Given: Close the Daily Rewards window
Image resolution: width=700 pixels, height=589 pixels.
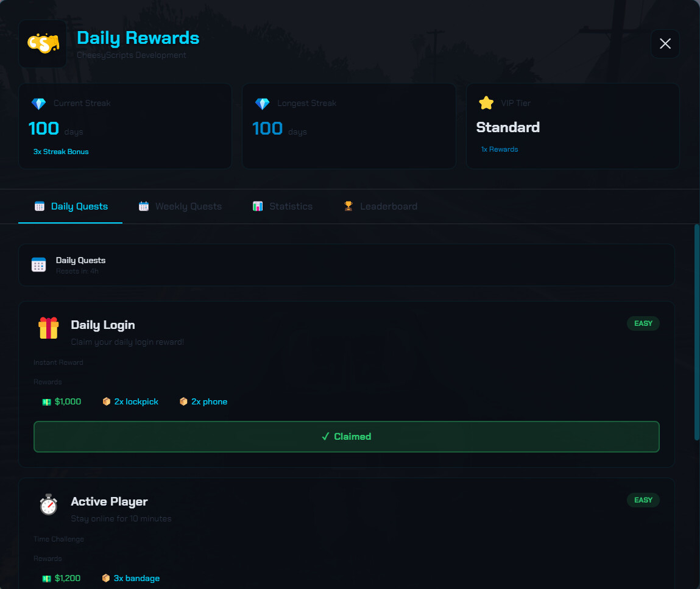Looking at the screenshot, I should (x=665, y=44).
